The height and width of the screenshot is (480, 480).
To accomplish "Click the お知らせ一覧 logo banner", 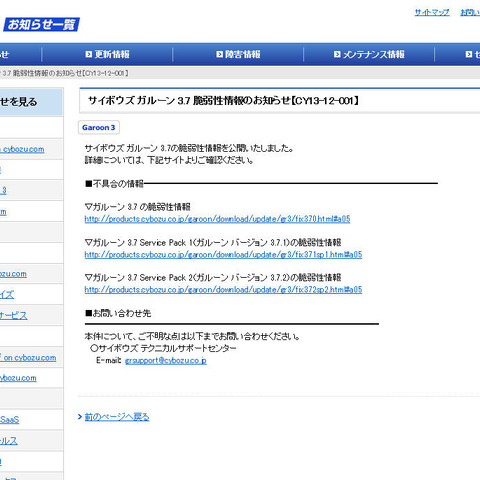I will pyautogui.click(x=41, y=24).
